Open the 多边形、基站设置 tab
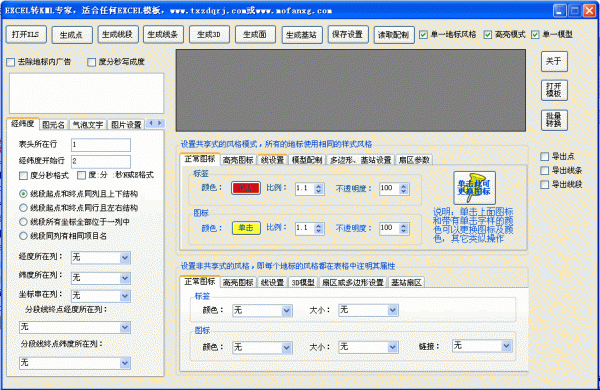600x390 pixels. [x=361, y=160]
